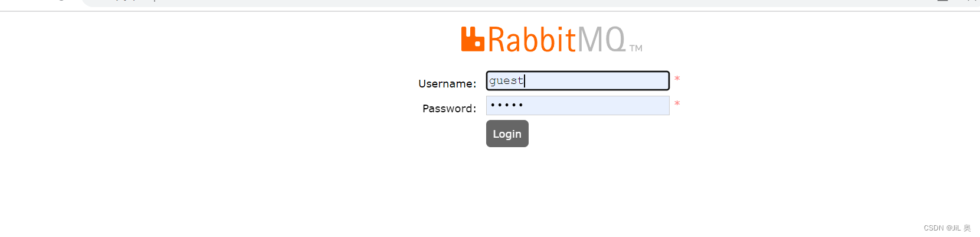The image size is (980, 237).
Task: Focus the Username input field
Action: (x=578, y=80)
